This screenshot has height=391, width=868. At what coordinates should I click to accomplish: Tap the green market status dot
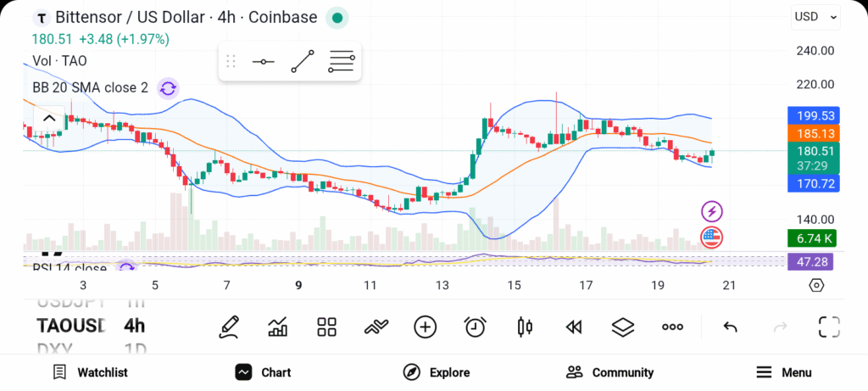pyautogui.click(x=337, y=18)
